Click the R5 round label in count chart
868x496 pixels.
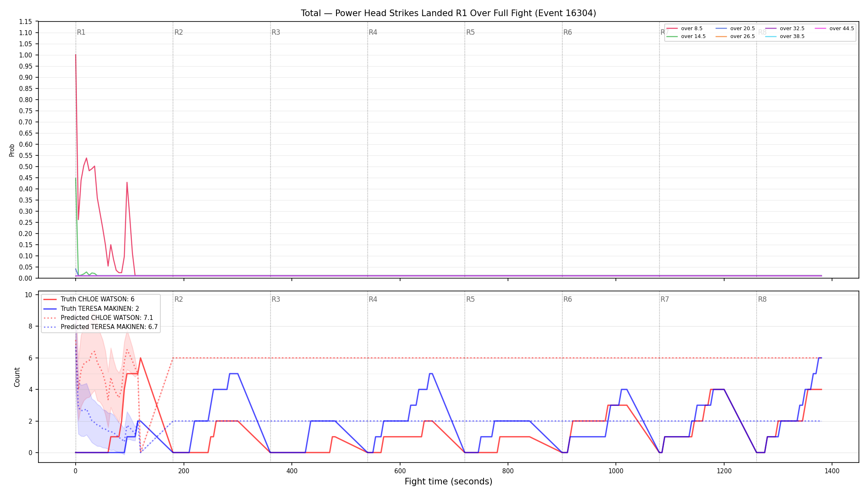click(470, 299)
